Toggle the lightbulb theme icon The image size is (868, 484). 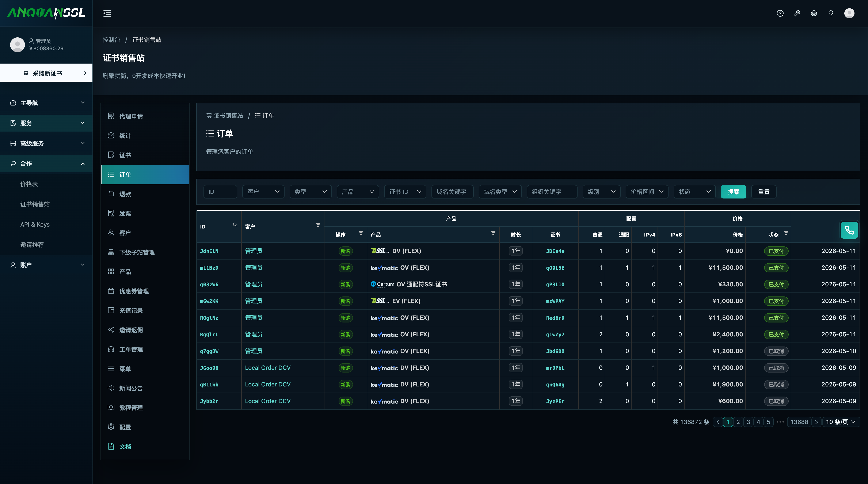tap(831, 14)
